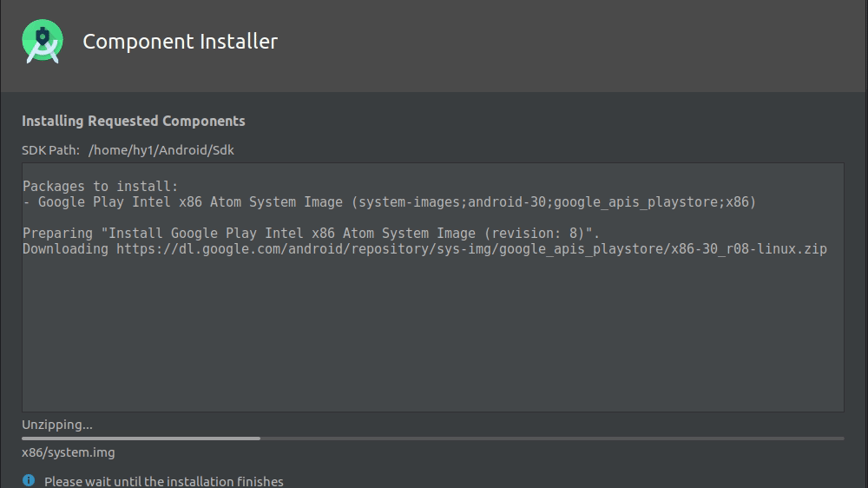Image resolution: width=868 pixels, height=488 pixels.
Task: Click the Google Play Intel x86 Atom package line
Action: 389,202
